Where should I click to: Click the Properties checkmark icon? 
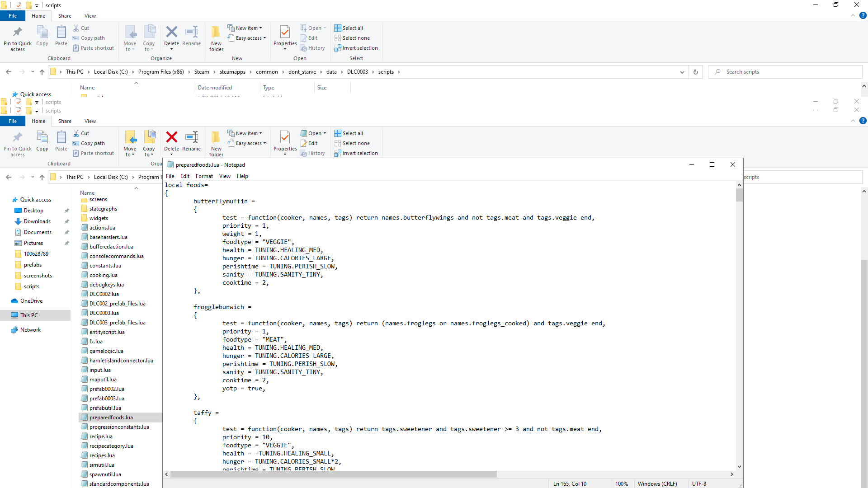pos(285,137)
